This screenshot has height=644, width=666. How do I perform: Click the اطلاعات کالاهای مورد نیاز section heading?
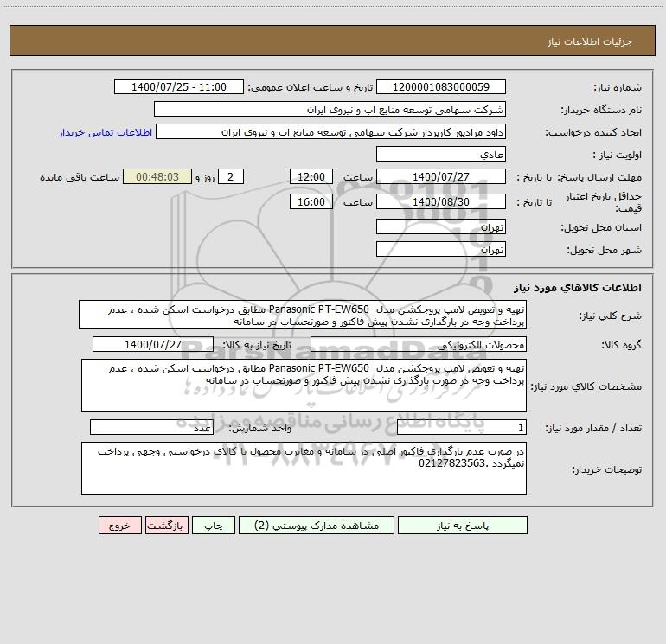tap(578, 287)
